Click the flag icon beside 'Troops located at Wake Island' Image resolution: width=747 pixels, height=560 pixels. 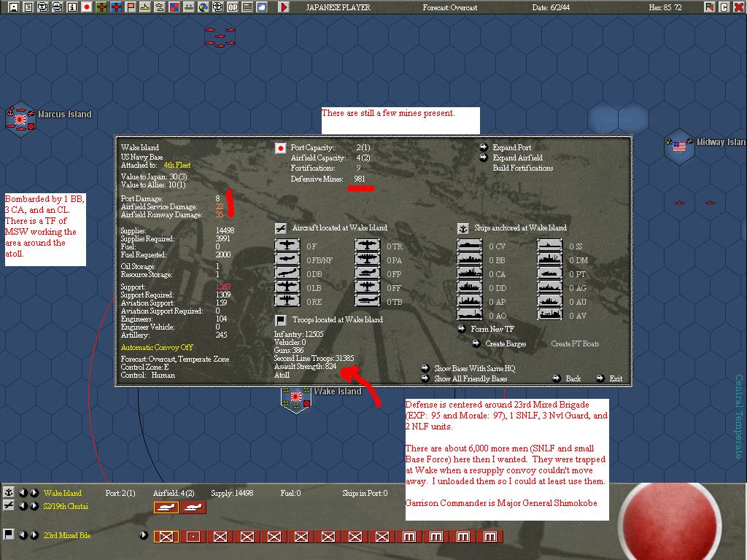281,320
